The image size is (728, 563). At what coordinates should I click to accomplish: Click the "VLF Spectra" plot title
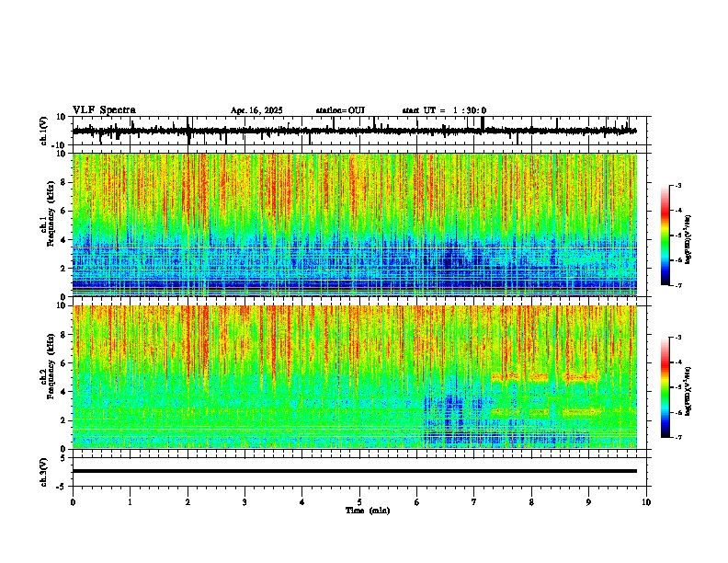[x=104, y=110]
